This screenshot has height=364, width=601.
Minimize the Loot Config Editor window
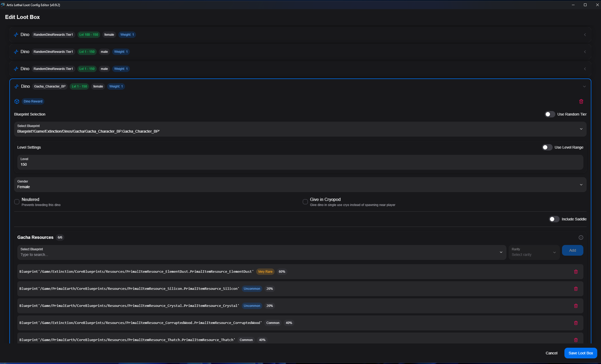coord(573,5)
